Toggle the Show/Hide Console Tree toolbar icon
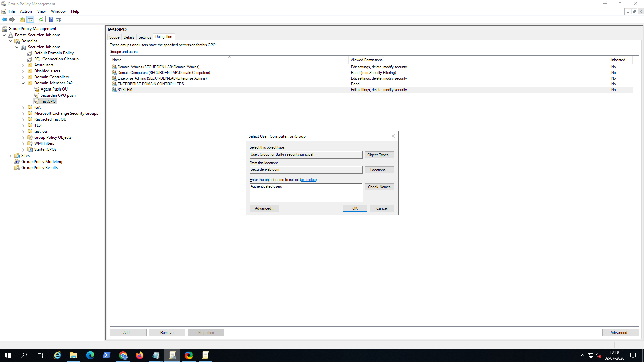 click(x=31, y=20)
